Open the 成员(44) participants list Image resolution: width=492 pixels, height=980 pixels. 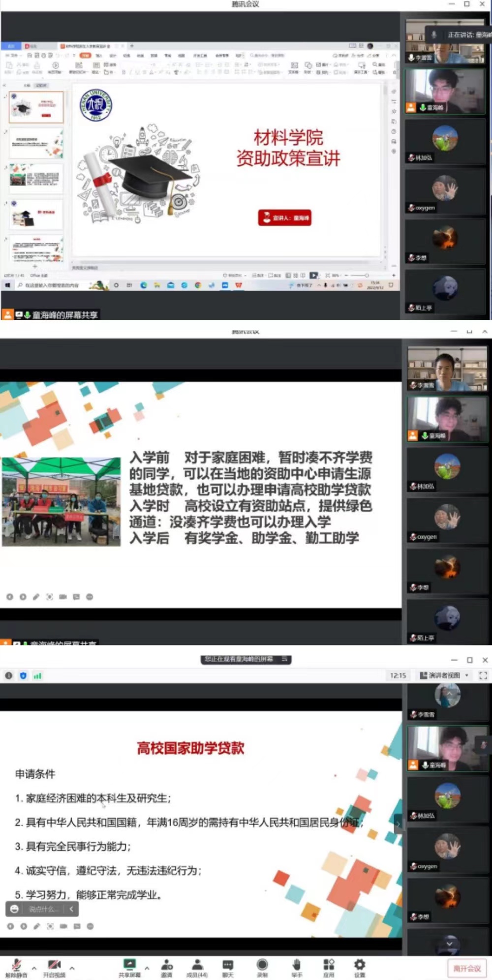197,966
